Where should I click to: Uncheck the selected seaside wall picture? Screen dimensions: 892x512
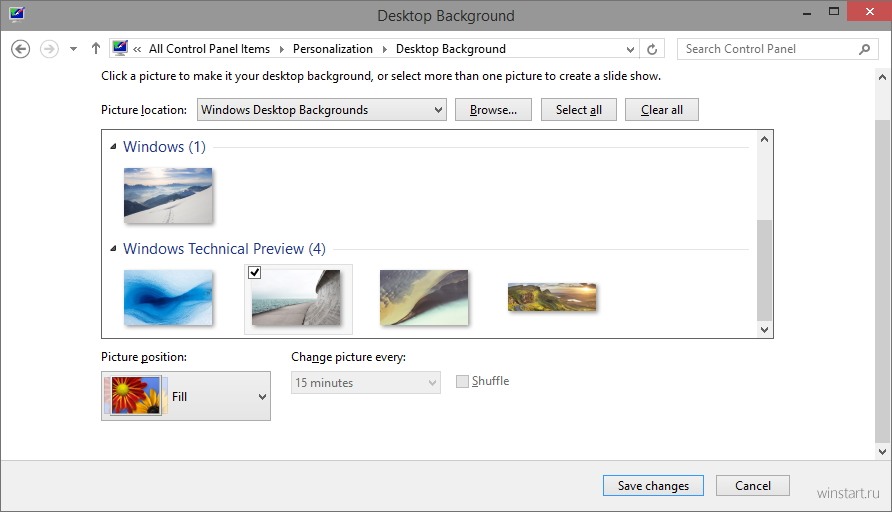pyautogui.click(x=254, y=272)
